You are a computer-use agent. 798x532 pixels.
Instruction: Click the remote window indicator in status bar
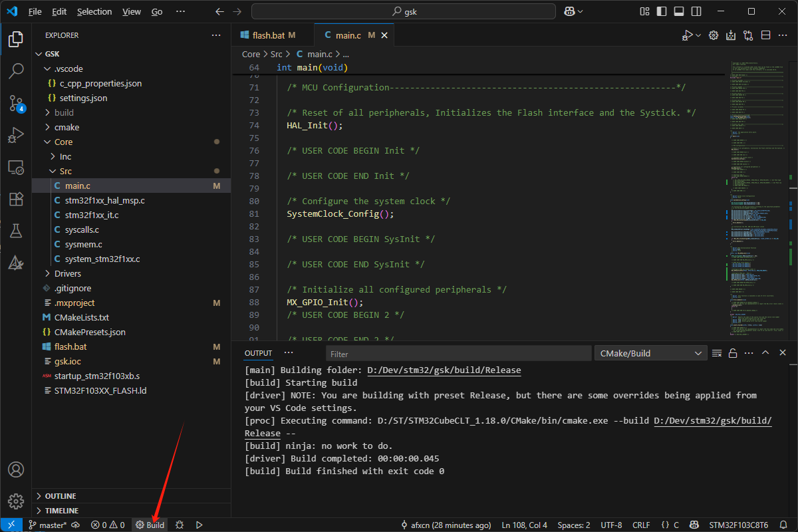[x=11, y=525]
